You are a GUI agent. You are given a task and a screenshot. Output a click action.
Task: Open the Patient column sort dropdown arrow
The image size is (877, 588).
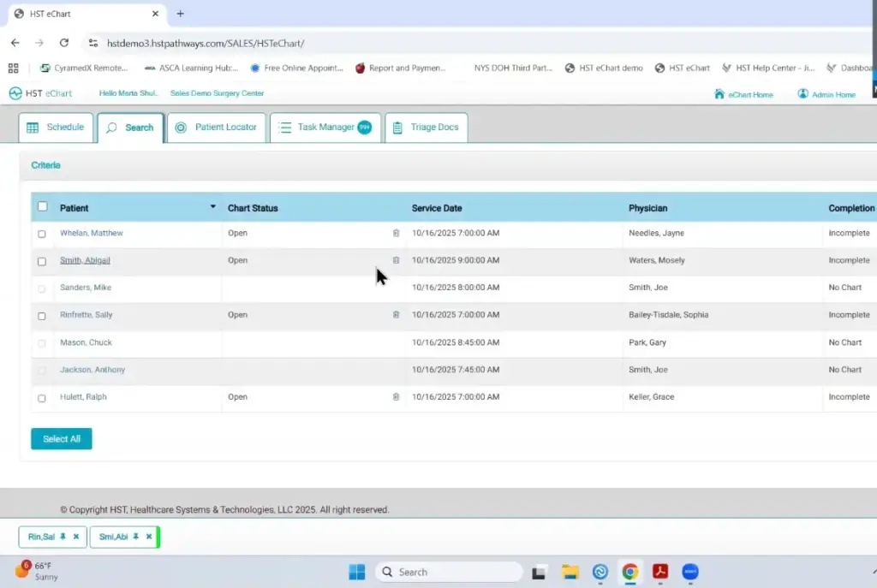(x=212, y=207)
